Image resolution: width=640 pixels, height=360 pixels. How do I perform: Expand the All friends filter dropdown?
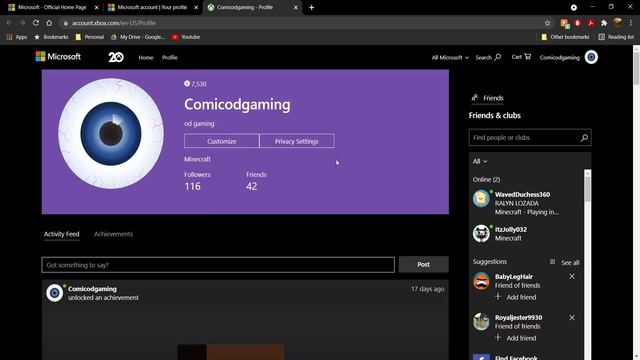point(480,161)
